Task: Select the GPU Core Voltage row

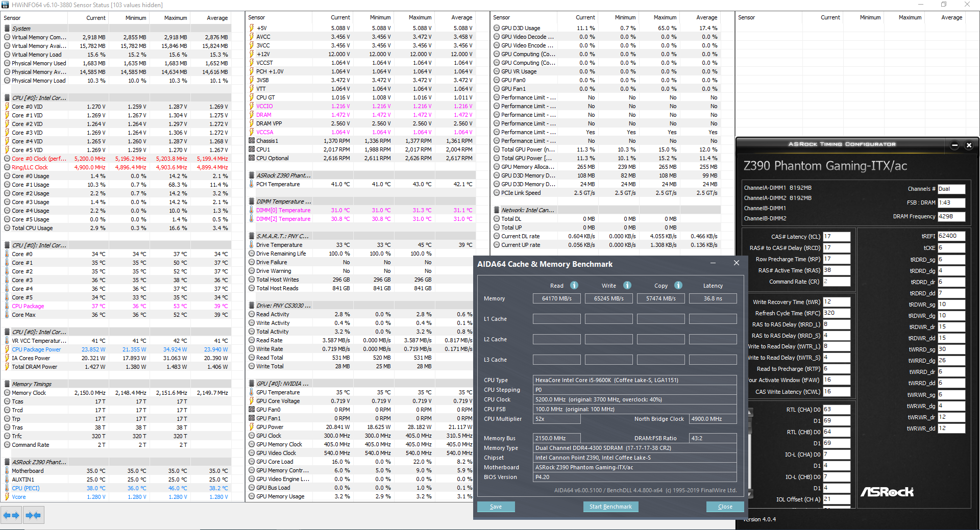Action: tap(361, 401)
